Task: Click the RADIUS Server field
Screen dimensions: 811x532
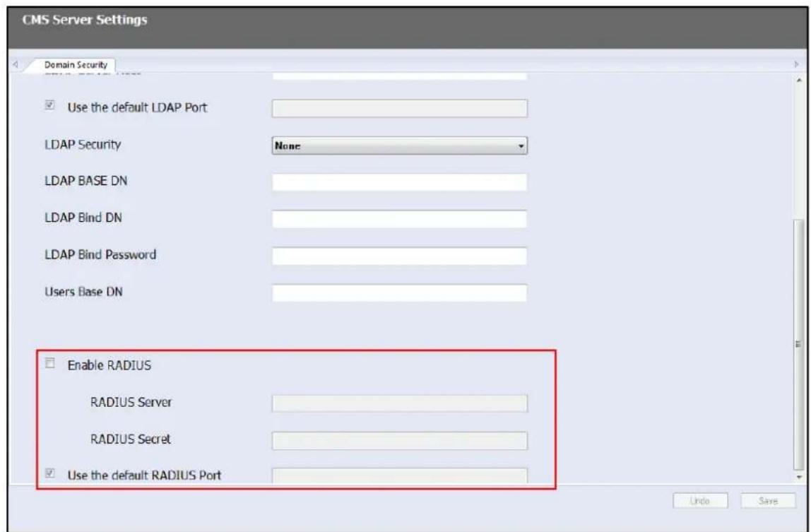Action: click(x=400, y=403)
